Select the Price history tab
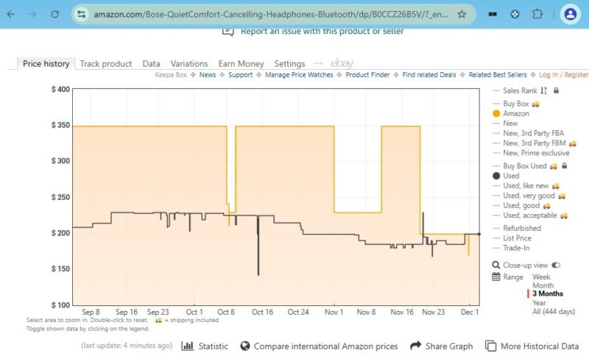 [x=46, y=64]
